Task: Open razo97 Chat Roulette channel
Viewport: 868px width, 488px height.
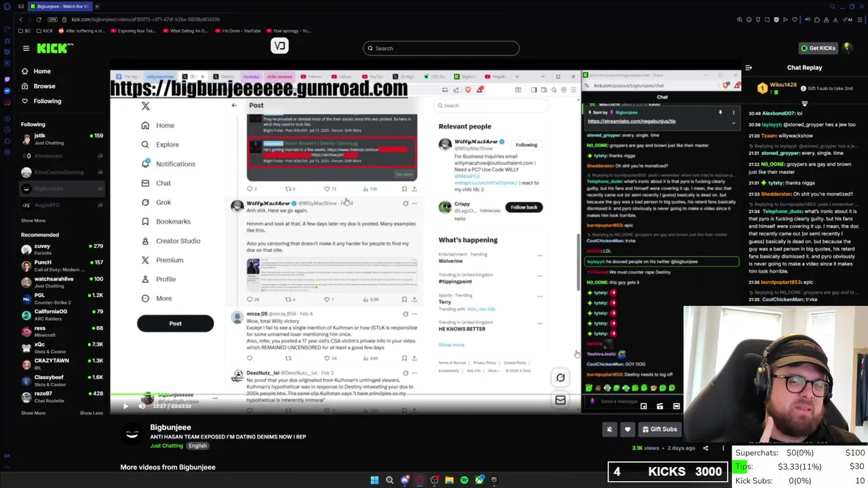Action: pyautogui.click(x=61, y=396)
